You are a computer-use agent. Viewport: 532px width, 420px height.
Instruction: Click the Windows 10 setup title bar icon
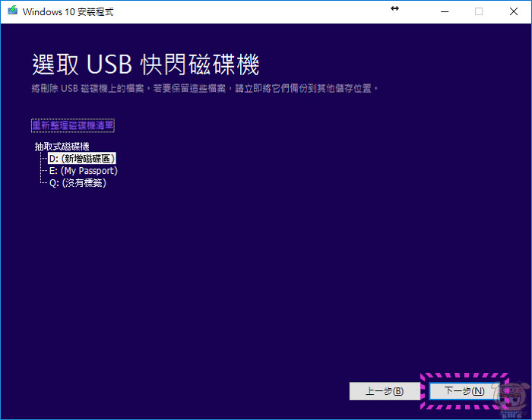(x=13, y=11)
